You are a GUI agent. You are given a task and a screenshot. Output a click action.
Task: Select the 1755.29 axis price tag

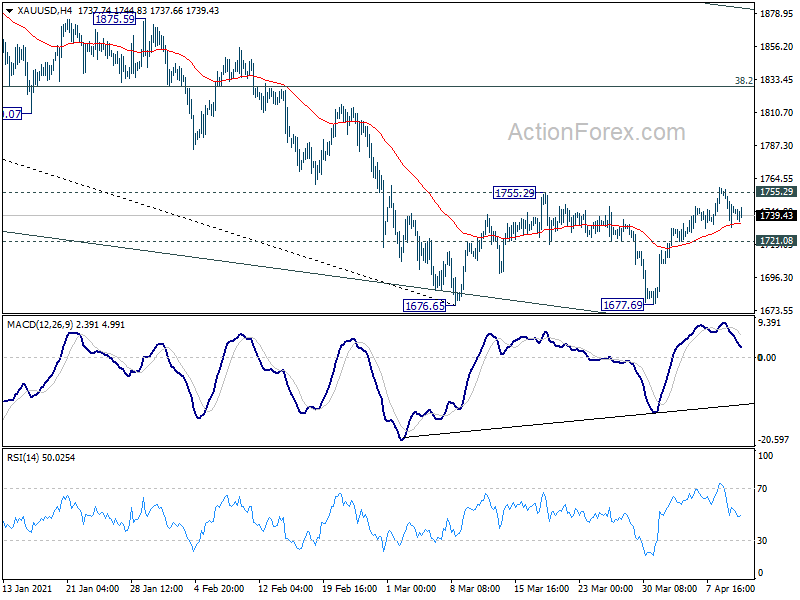point(777,192)
